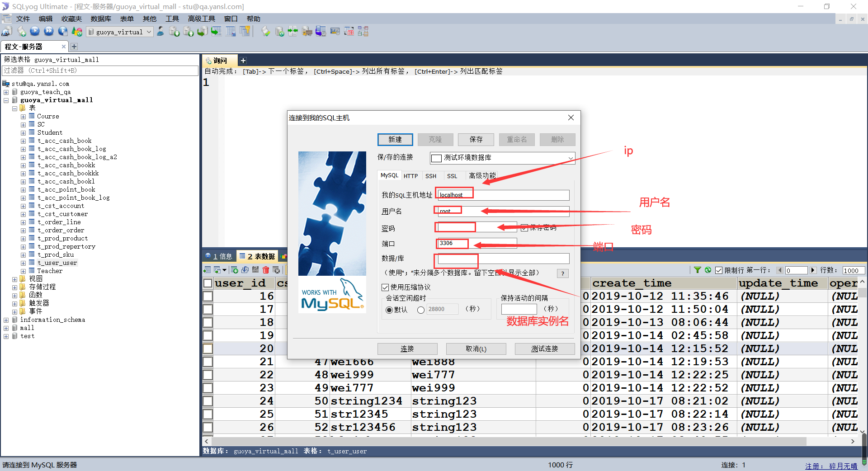Click the refresh data icon near filter
The height and width of the screenshot is (471, 868).
click(x=708, y=270)
